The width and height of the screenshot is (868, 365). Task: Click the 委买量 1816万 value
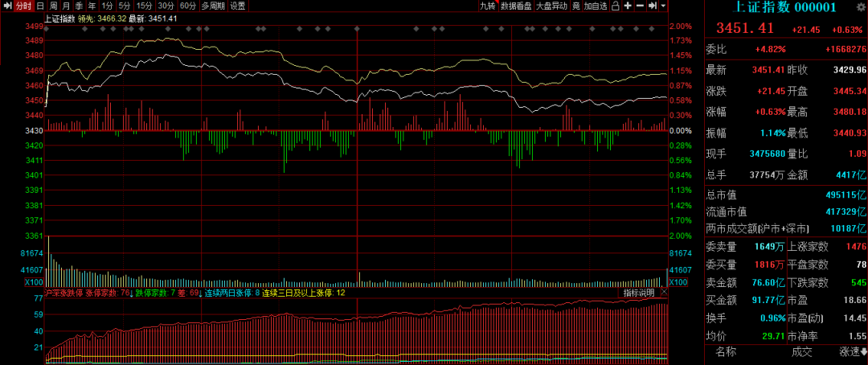click(x=770, y=265)
